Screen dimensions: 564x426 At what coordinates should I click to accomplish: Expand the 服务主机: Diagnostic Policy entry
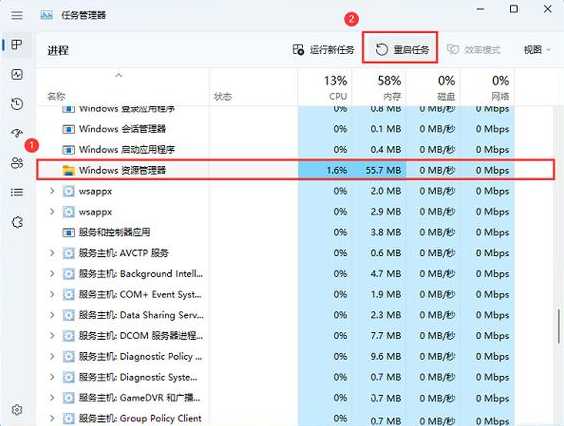pos(52,356)
